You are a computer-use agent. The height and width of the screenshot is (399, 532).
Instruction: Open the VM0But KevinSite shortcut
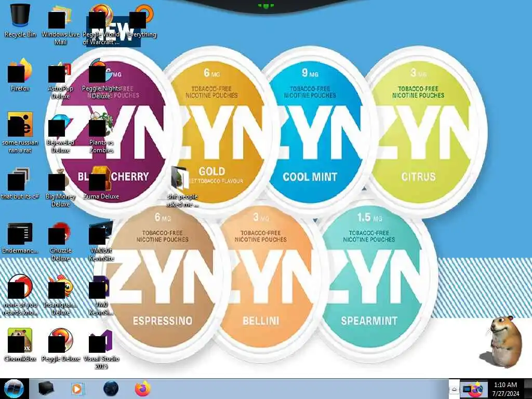[101, 242]
